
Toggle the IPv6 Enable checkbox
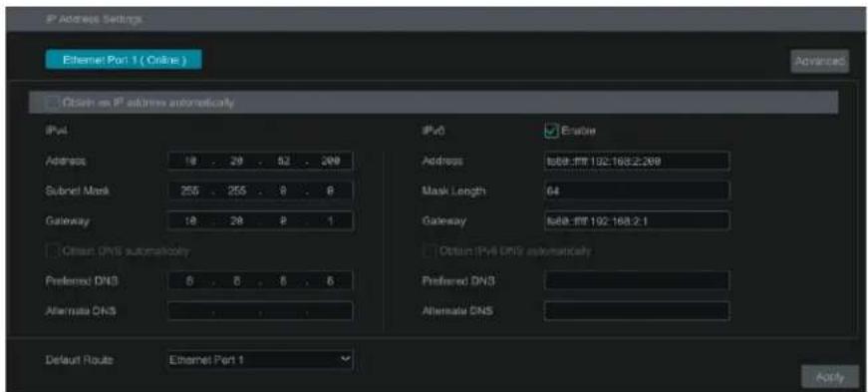click(x=551, y=132)
